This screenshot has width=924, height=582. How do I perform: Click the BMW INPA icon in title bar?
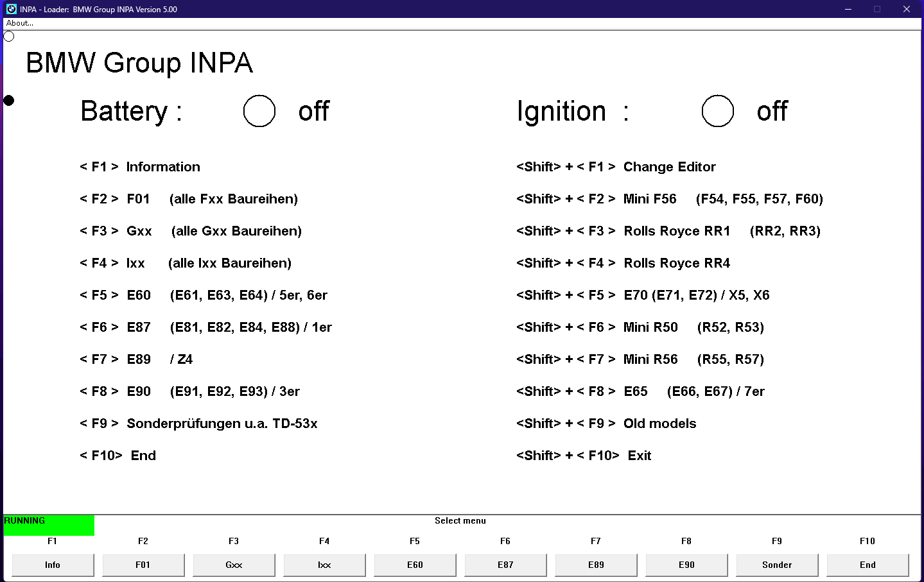click(x=11, y=9)
